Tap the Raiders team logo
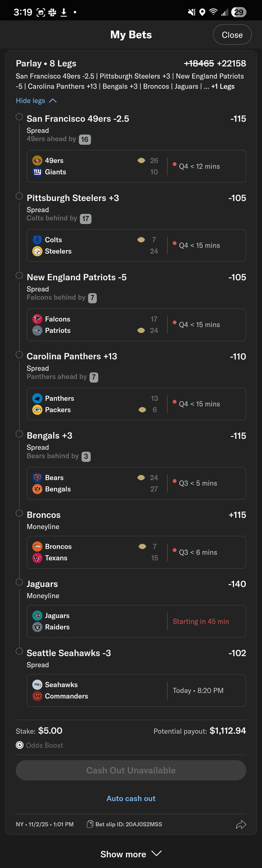This screenshot has height=868, width=262. [37, 627]
